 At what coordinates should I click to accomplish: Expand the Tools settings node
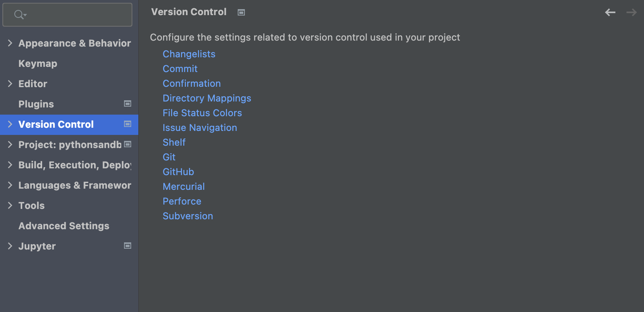click(10, 205)
